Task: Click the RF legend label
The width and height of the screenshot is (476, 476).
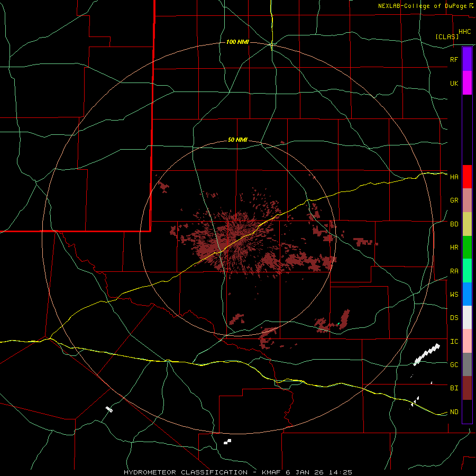Action: (x=454, y=59)
